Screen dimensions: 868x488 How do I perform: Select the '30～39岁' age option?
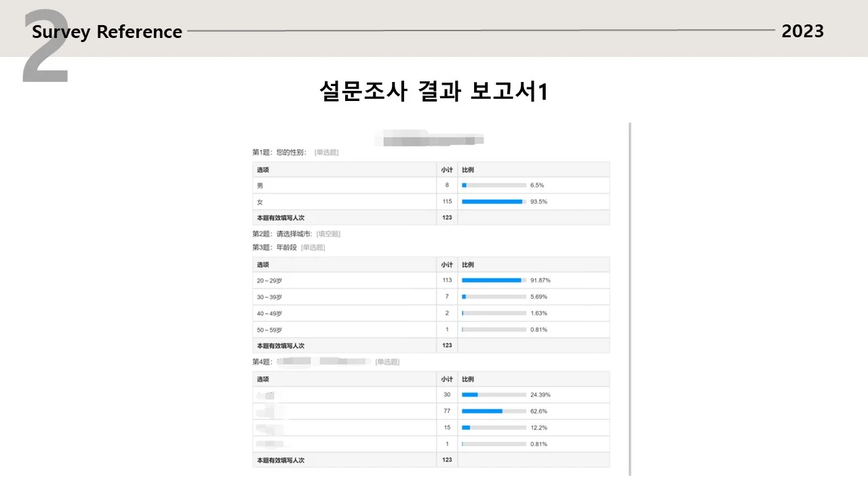(x=269, y=297)
